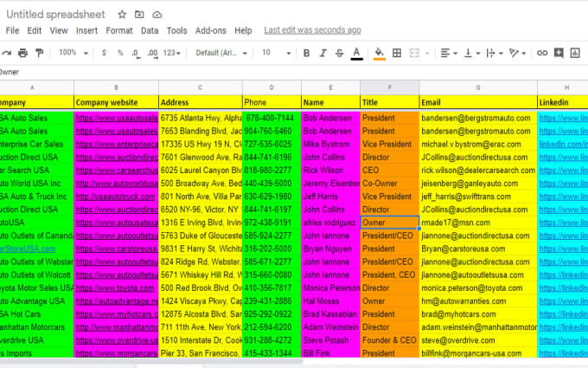Select column F header

tap(390, 87)
